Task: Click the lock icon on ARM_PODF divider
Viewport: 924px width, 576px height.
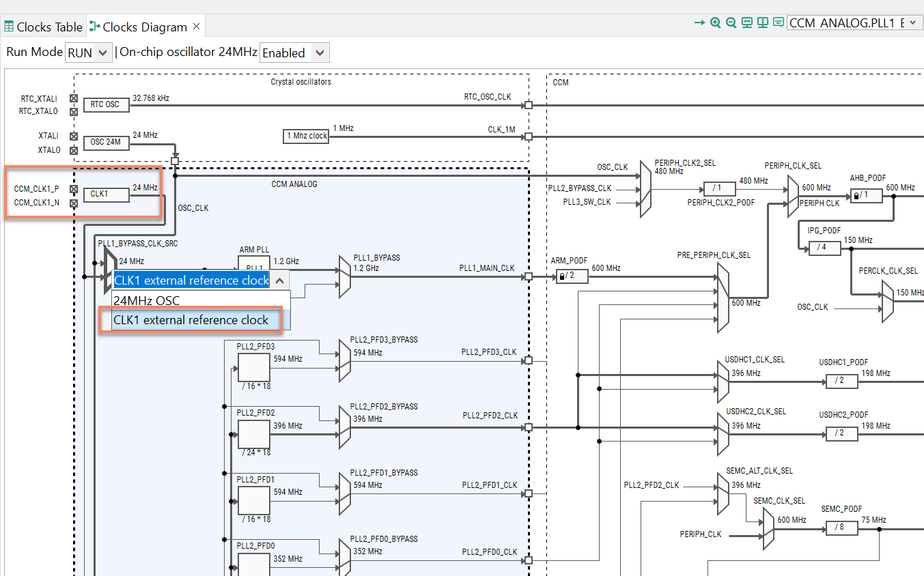Action: point(561,276)
